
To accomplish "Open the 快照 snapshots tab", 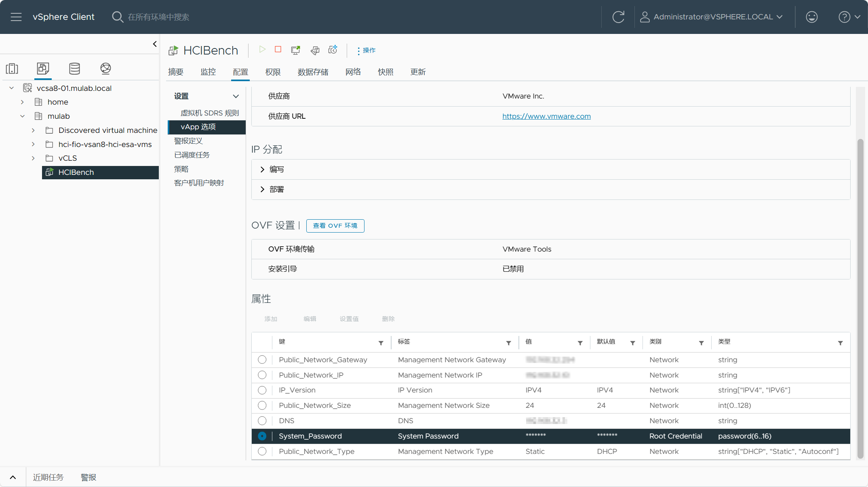I will pos(386,72).
